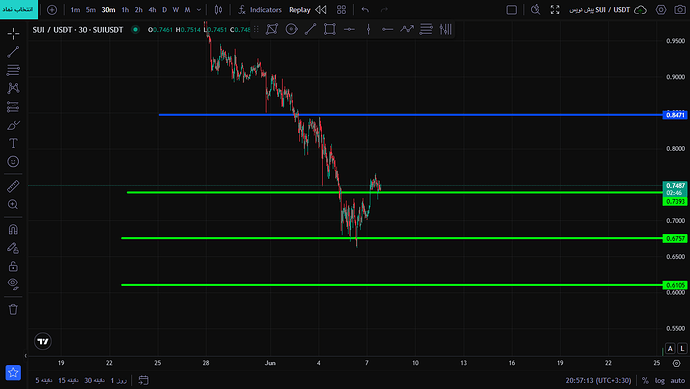This screenshot has width=690, height=389.
Task: Start bar Replay mode
Action: coord(300,10)
